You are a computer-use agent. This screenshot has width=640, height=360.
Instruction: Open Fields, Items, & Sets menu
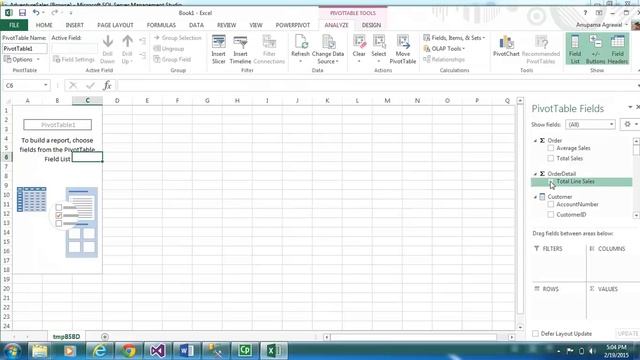pos(454,38)
